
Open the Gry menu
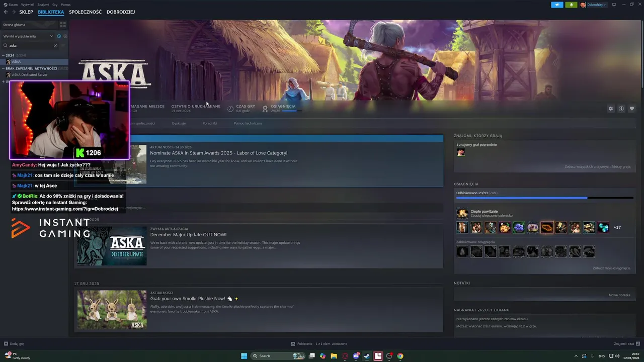(x=55, y=5)
